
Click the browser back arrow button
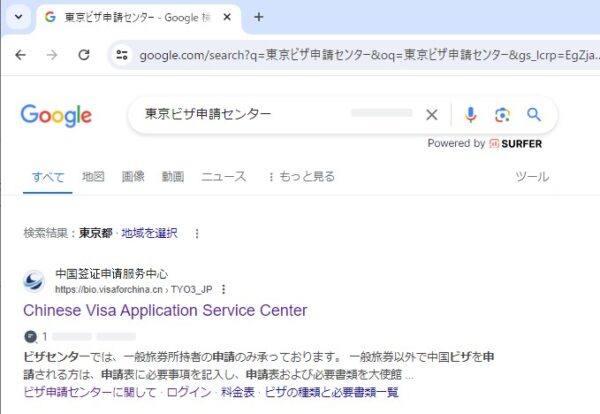pyautogui.click(x=20, y=55)
